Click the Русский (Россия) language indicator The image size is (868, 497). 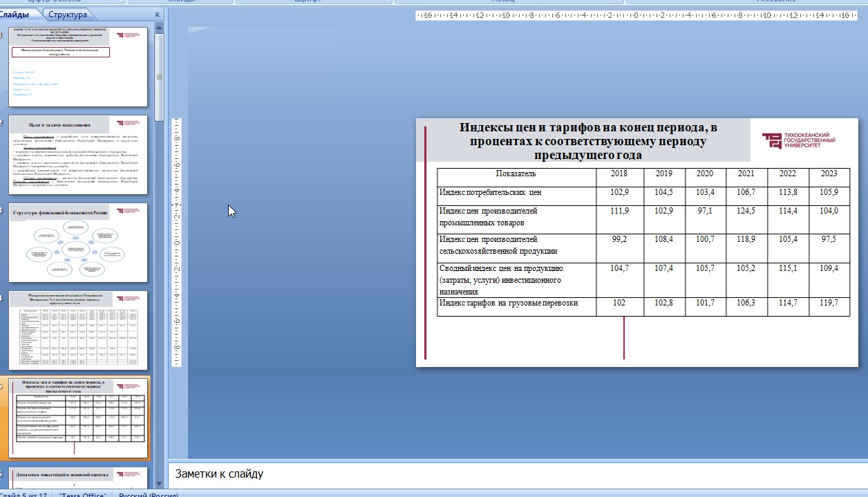tap(148, 494)
